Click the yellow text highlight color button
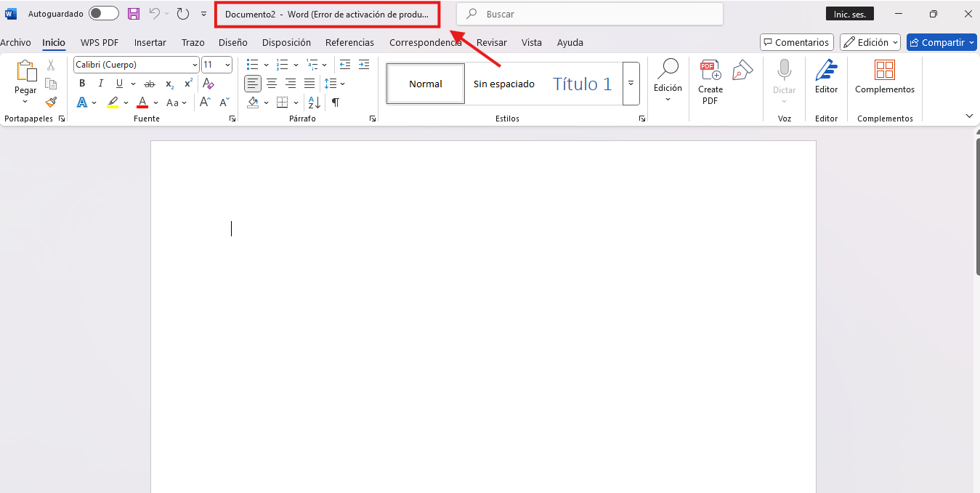Viewport: 980px width, 493px height. point(113,103)
